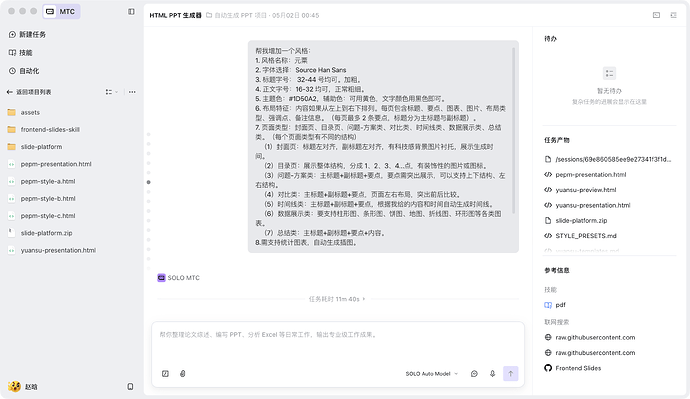Attach a file with paperclip icon
The height and width of the screenshot is (399, 690).
[183, 373]
